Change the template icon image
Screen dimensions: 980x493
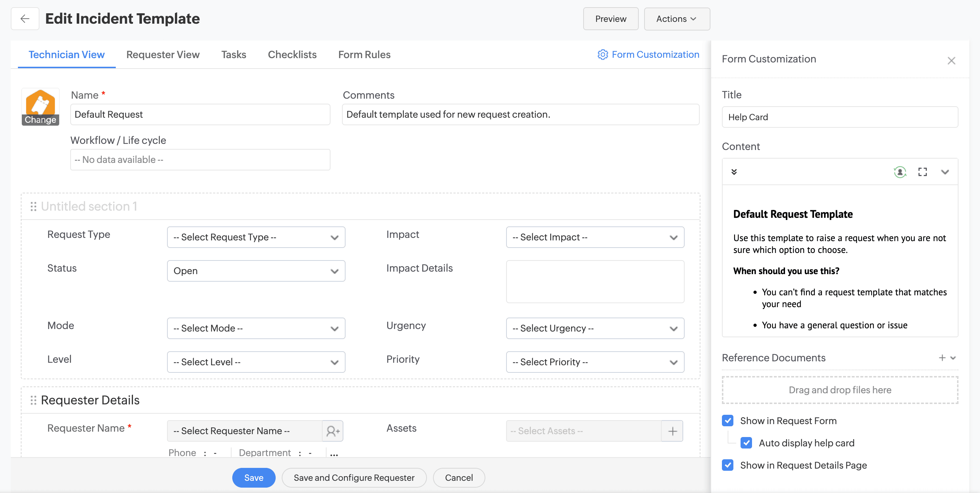coord(41,119)
